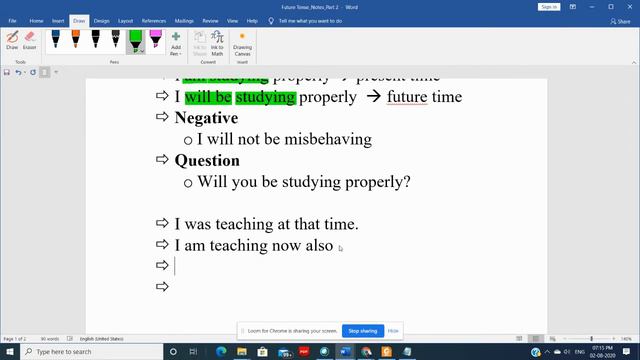Open the Windows Start menu

pos(10,351)
